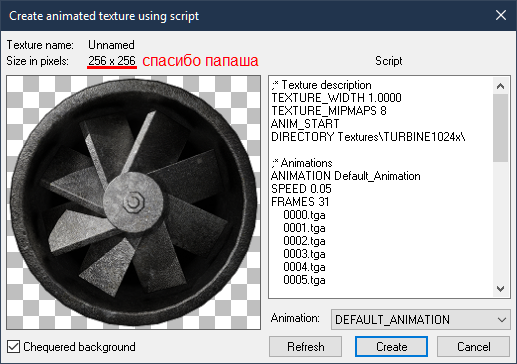Screen dimensions: 517x364
Task: Click the 0000.tga frame entry
Action: (304, 215)
